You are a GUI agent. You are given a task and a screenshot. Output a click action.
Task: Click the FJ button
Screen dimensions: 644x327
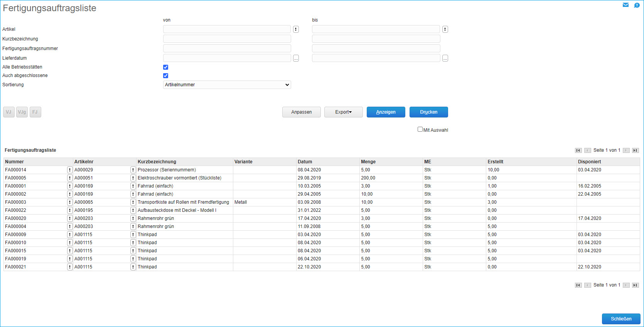35,112
